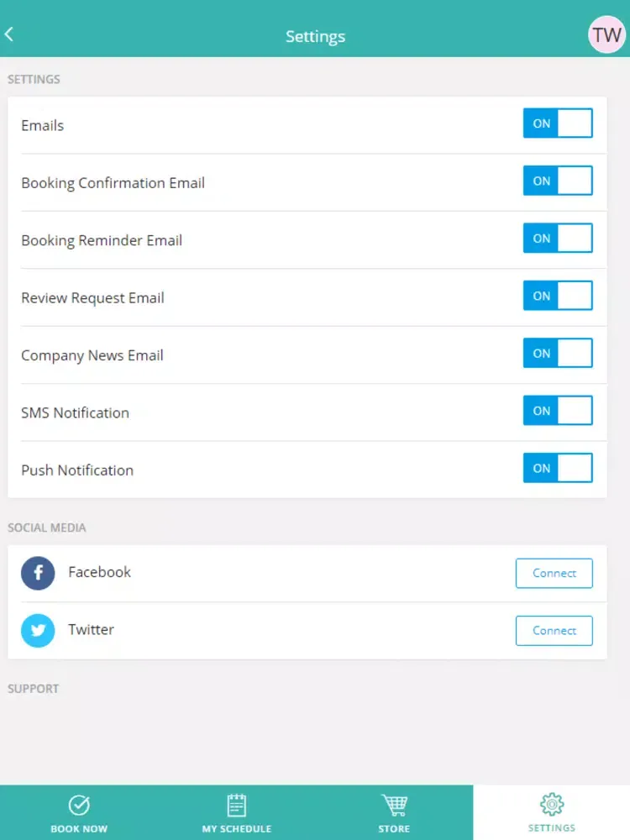Disable Booking Confirmation Email switch
This screenshot has width=630, height=840.
tap(558, 181)
